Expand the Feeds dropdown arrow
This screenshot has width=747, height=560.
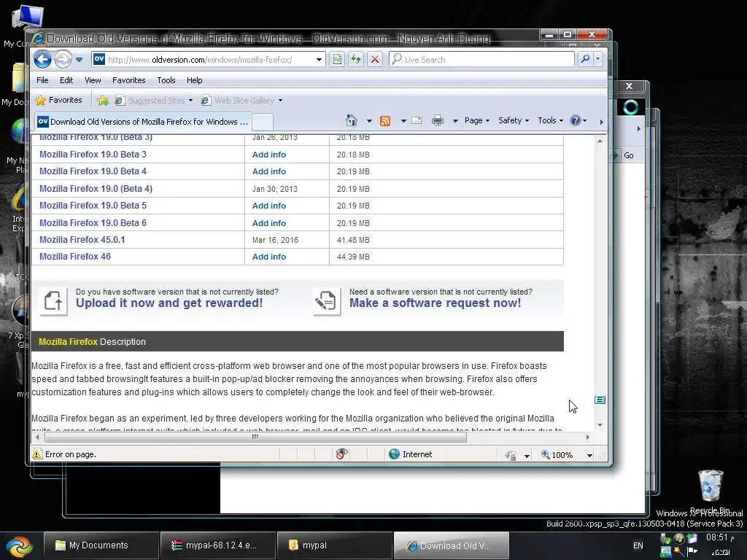click(x=403, y=121)
